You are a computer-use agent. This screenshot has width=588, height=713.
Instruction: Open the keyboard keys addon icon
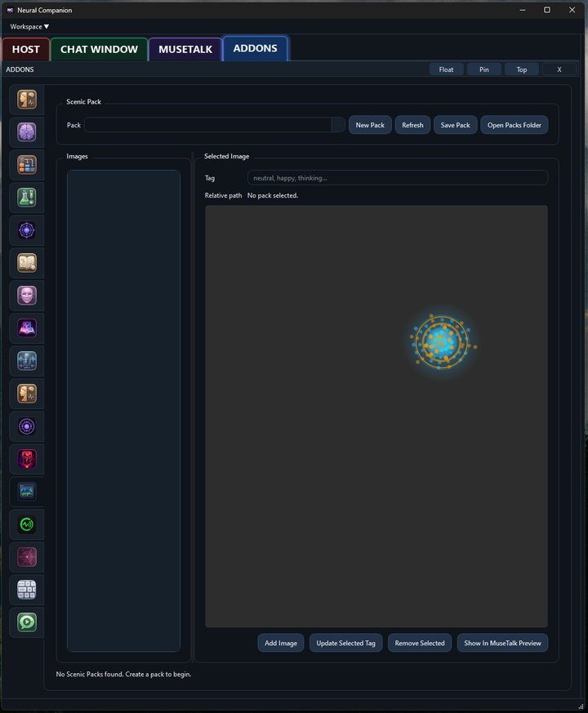coord(27,590)
